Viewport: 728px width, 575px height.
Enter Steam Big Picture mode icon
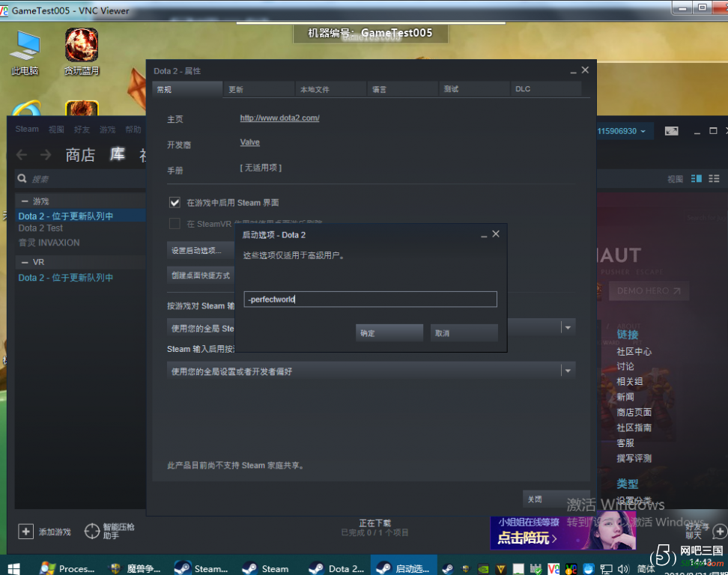pyautogui.click(x=671, y=131)
